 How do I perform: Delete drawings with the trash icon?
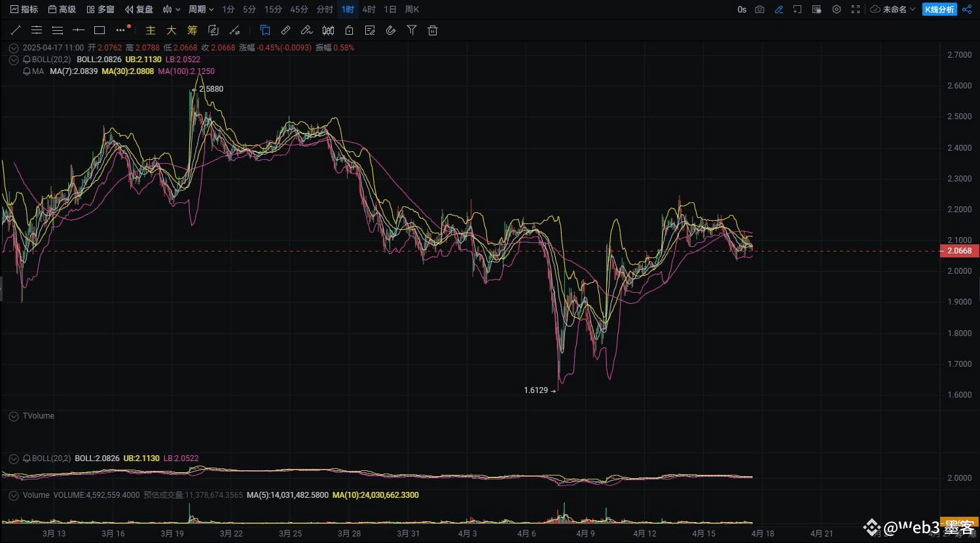click(x=433, y=30)
